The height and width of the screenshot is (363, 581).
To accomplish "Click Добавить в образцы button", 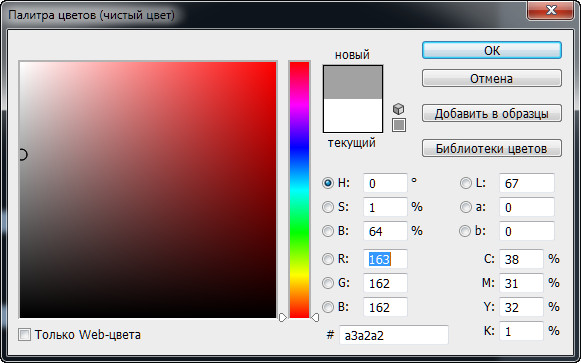I will (x=492, y=113).
